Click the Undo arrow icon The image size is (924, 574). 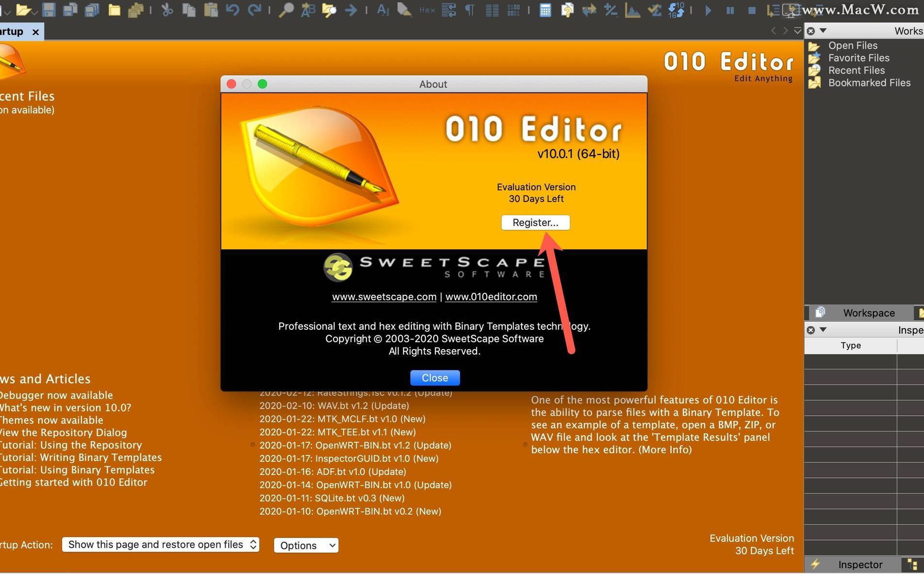pyautogui.click(x=232, y=10)
